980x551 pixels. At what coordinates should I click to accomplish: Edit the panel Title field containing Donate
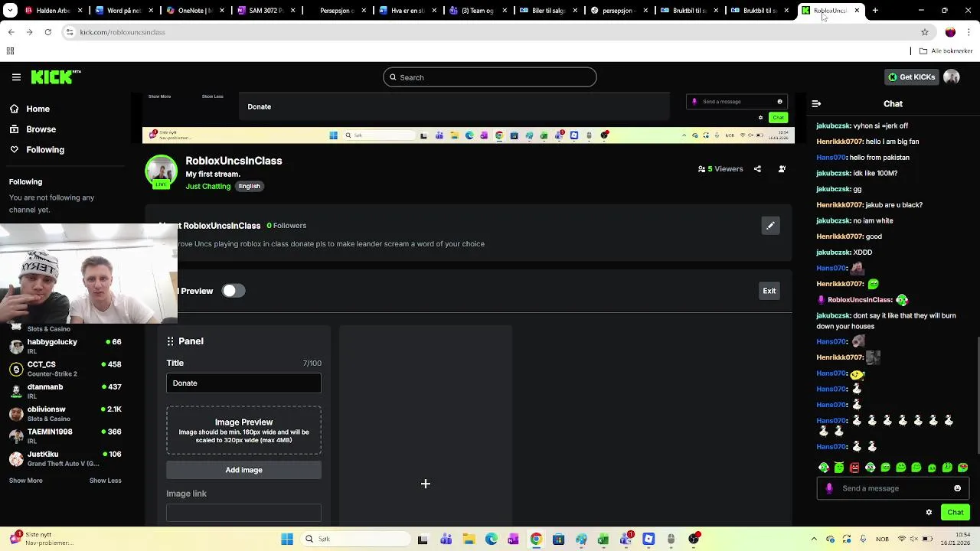point(243,383)
